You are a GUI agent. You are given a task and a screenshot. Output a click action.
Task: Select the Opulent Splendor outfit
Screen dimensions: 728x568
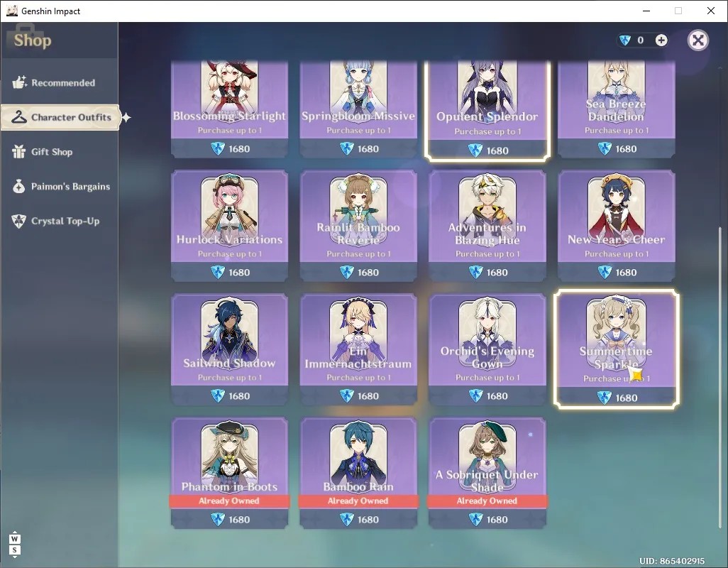[x=487, y=111]
